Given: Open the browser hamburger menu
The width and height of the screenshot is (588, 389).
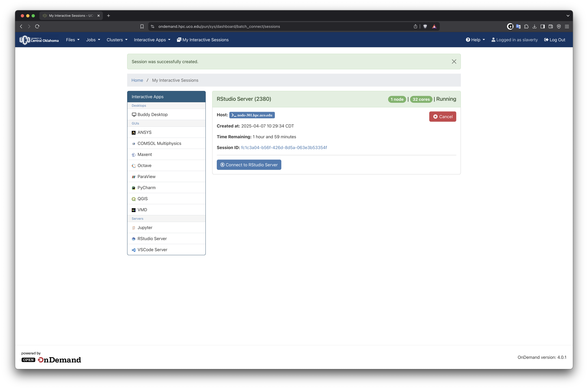Looking at the screenshot, I should click(567, 27).
